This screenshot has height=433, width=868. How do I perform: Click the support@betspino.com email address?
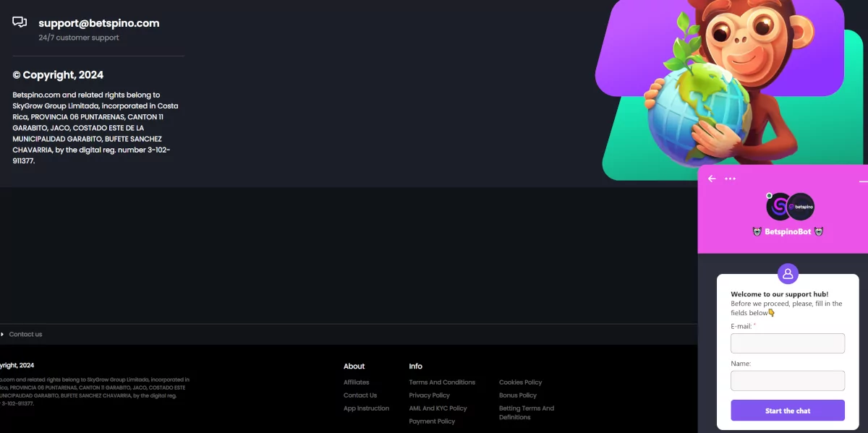(x=99, y=23)
